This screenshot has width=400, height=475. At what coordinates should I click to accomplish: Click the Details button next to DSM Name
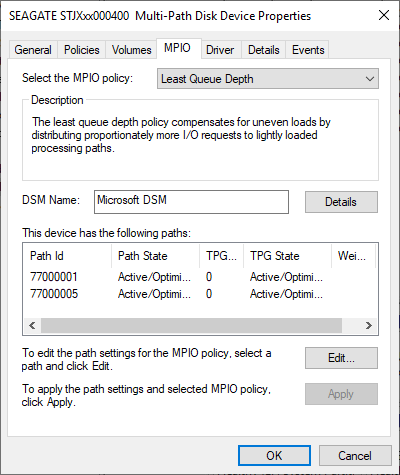click(x=341, y=202)
